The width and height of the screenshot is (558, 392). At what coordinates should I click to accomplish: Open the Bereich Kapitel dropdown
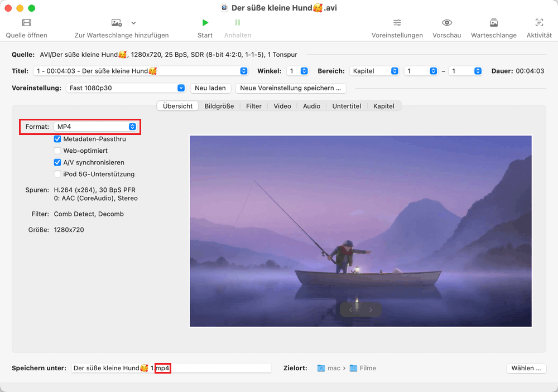coord(374,71)
